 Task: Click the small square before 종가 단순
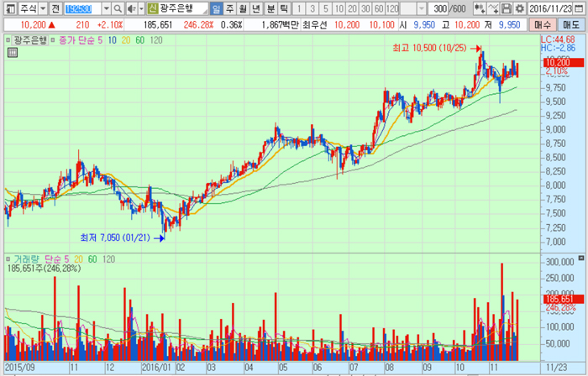click(x=53, y=40)
